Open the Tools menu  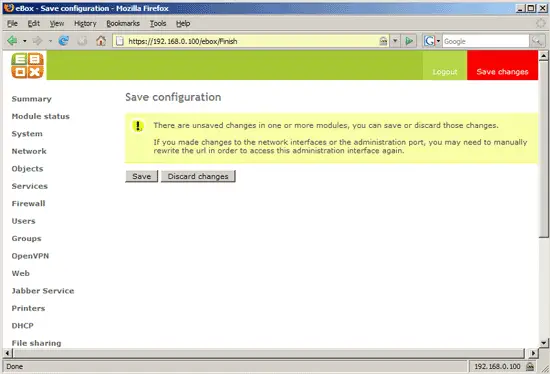point(158,24)
